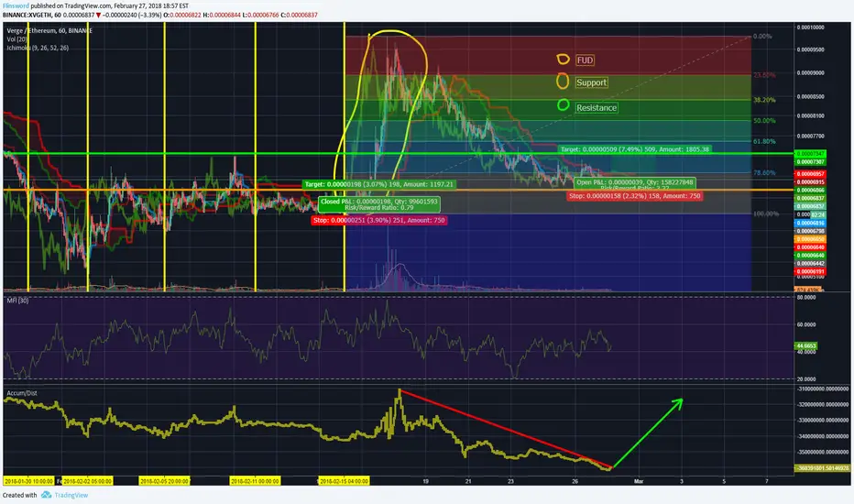The image size is (854, 504).
Task: Click the close value C:0.00006837
Action: click(299, 16)
